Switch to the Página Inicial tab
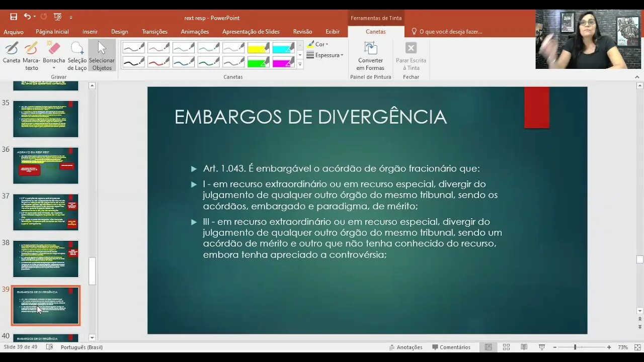Image resolution: width=644 pixels, height=362 pixels. [x=52, y=32]
